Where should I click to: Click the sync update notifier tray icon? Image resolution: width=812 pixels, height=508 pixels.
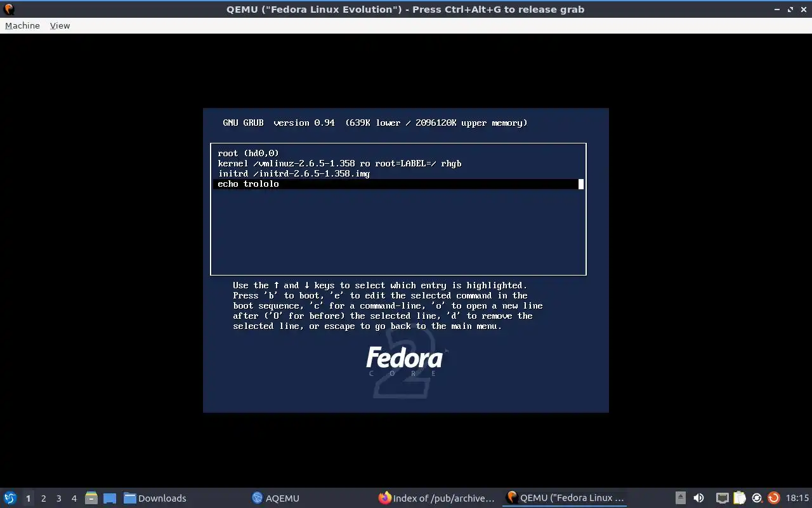pyautogui.click(x=757, y=498)
